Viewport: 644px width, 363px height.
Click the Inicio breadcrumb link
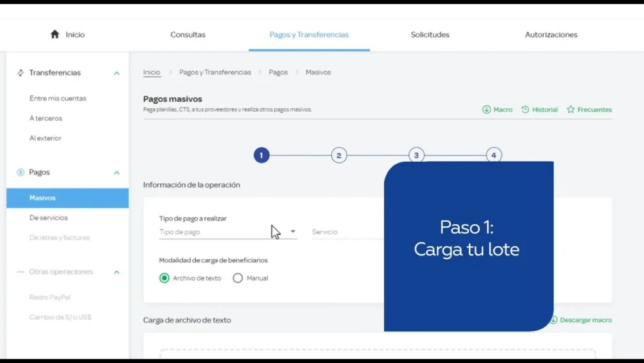[151, 72]
